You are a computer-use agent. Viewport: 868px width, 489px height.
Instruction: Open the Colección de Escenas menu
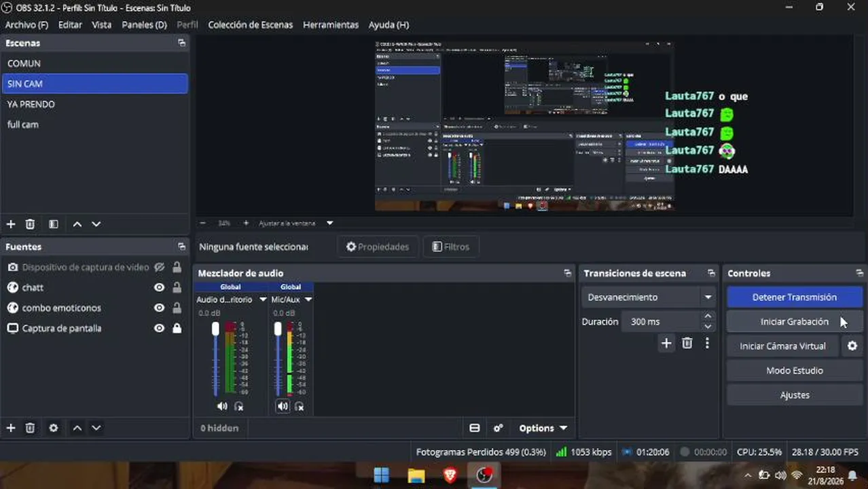point(250,24)
